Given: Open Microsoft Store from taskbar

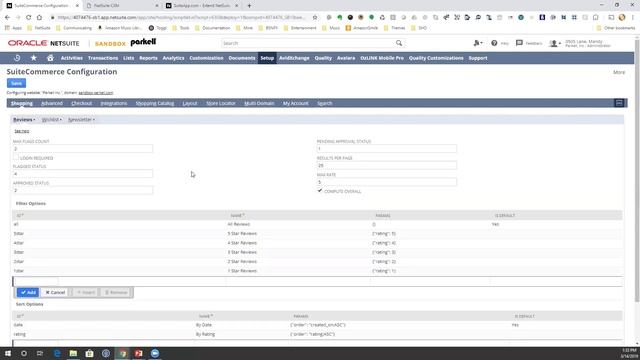Looking at the screenshot, I should pos(89,353).
